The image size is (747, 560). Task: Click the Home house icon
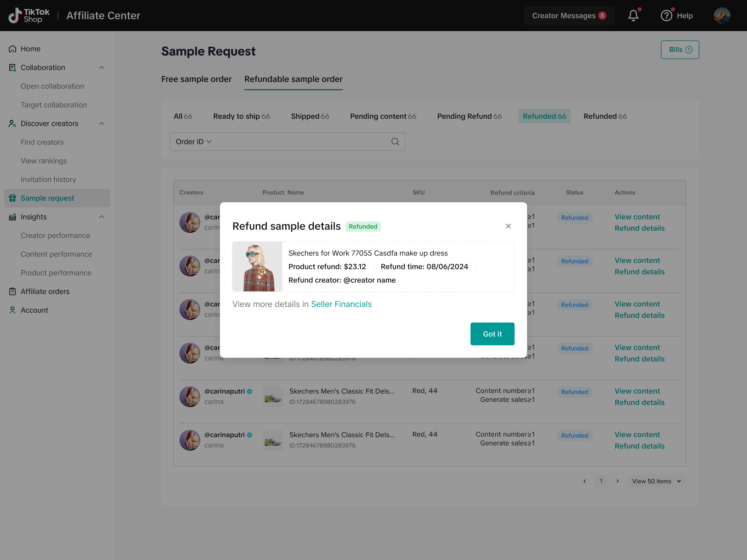[x=12, y=49]
